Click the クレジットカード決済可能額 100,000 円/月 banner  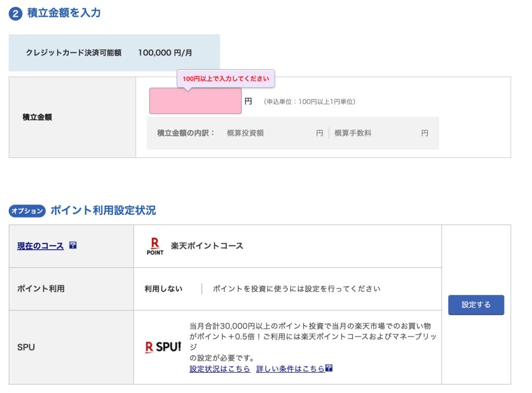coord(114,53)
